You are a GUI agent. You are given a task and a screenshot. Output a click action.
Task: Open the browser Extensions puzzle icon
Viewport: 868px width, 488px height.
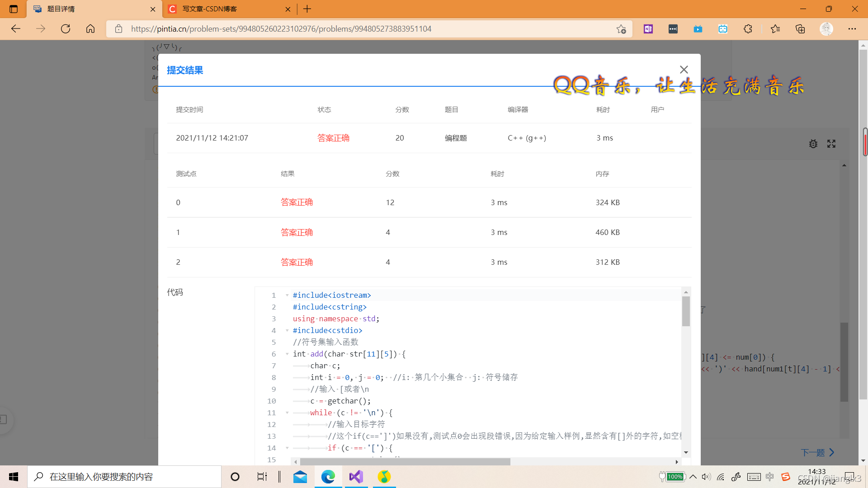pyautogui.click(x=748, y=29)
